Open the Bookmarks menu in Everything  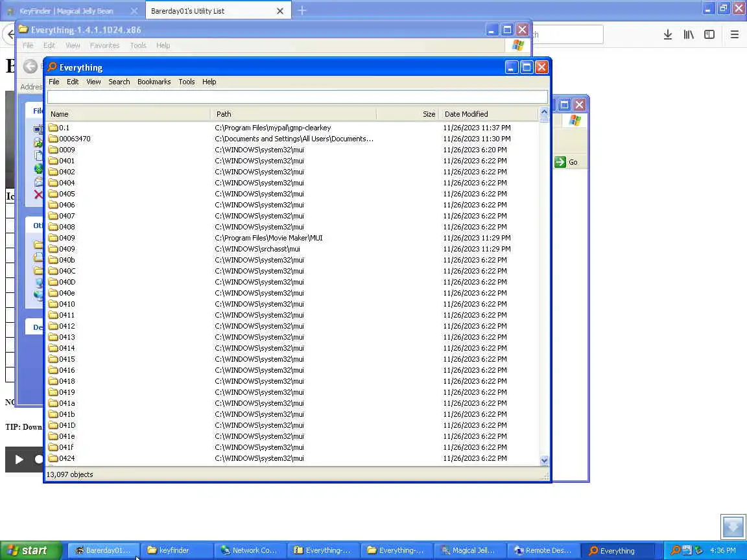[x=154, y=82]
